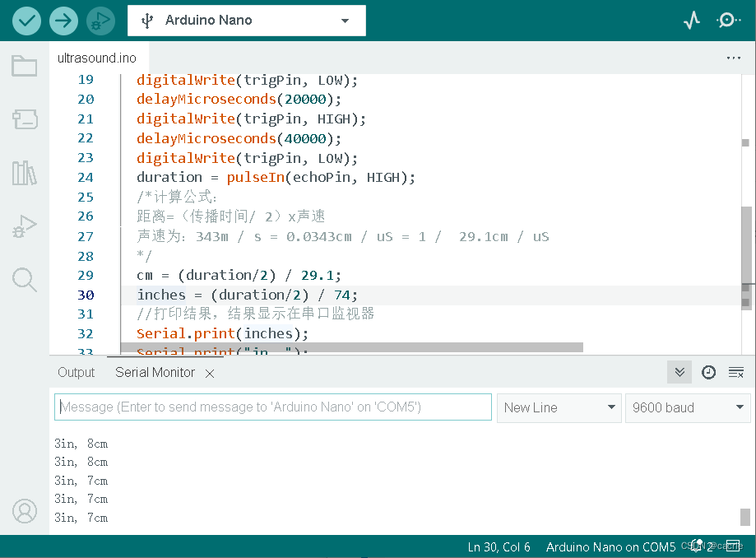The width and height of the screenshot is (756, 558).
Task: Click the last '3in, 7cm' output row
Action: tap(81, 518)
